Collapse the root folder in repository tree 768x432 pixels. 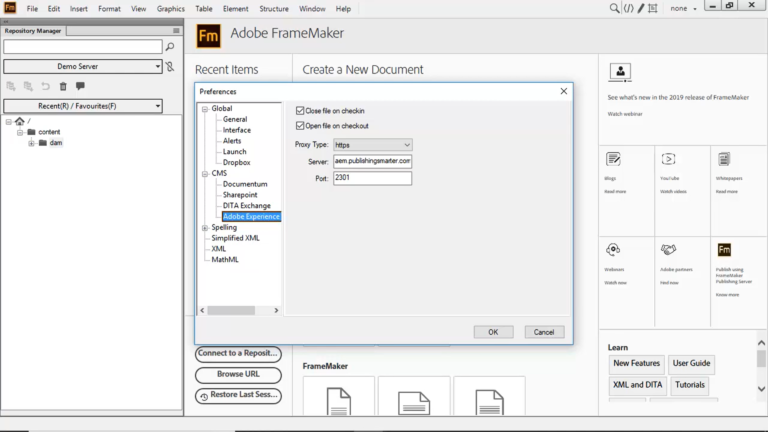(8, 121)
